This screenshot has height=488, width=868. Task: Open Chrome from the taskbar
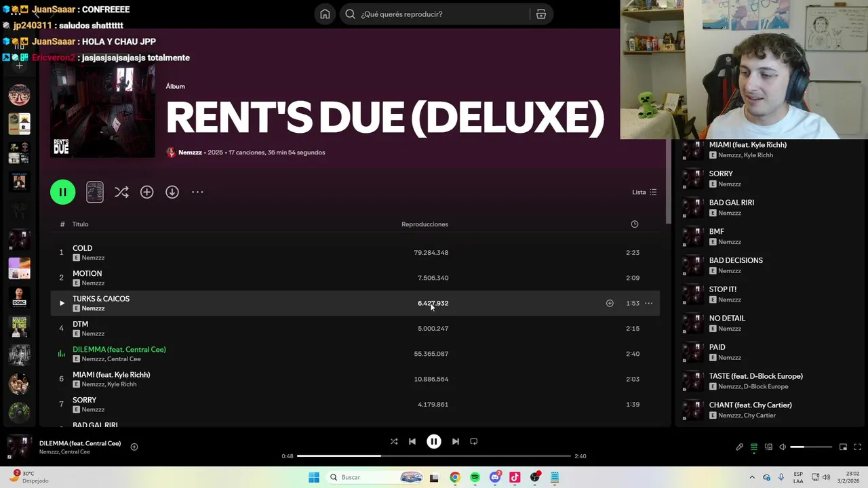point(455,477)
